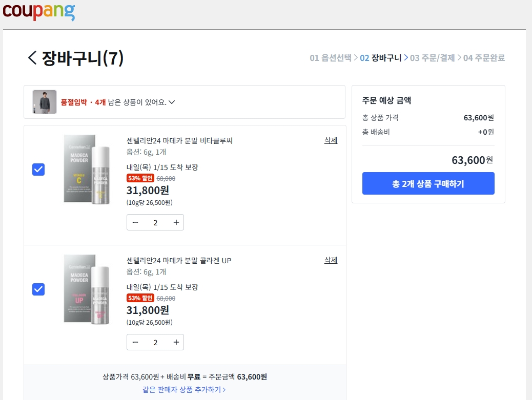This screenshot has width=532, height=400.
Task: Click the back arrow beside 장바구니
Action: point(32,58)
